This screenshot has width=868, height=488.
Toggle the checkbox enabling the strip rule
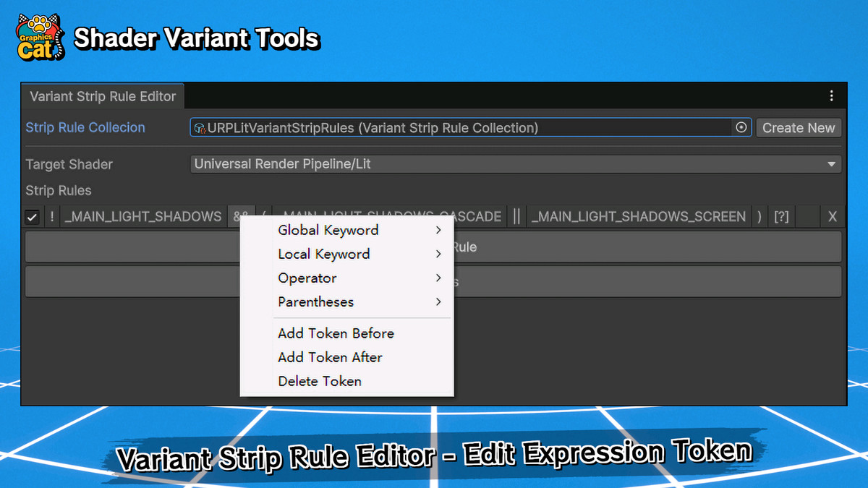(x=32, y=215)
